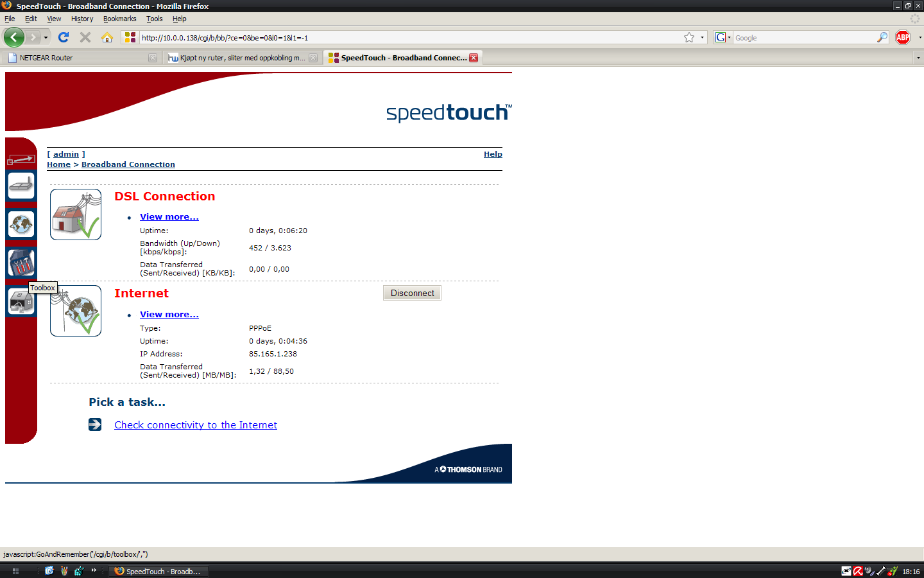Open the page Help link
924x578 pixels.
click(493, 154)
